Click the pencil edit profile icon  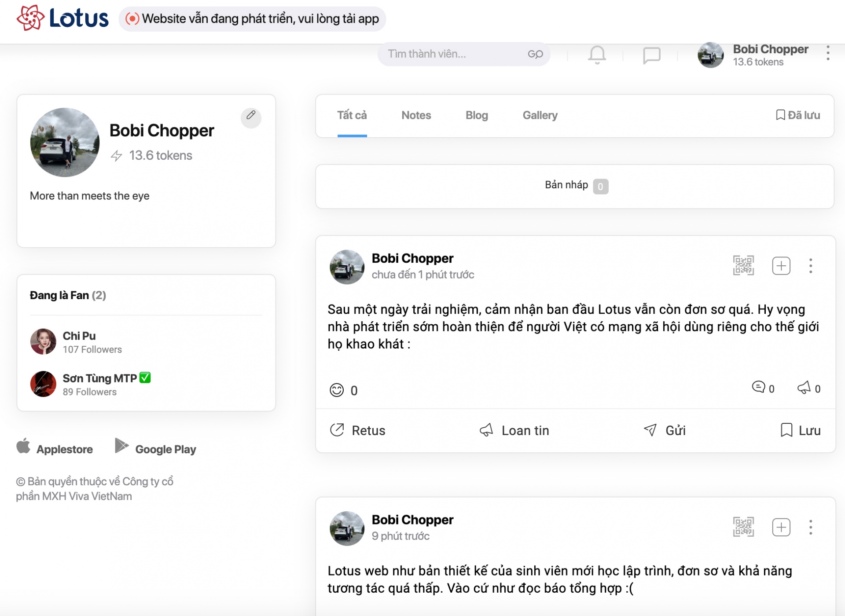point(251,116)
